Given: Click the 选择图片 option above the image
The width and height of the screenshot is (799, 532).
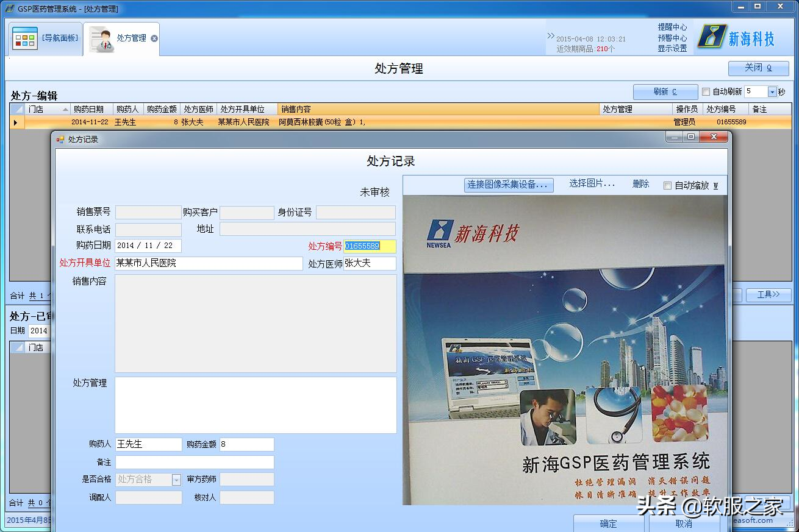Looking at the screenshot, I should (592, 184).
